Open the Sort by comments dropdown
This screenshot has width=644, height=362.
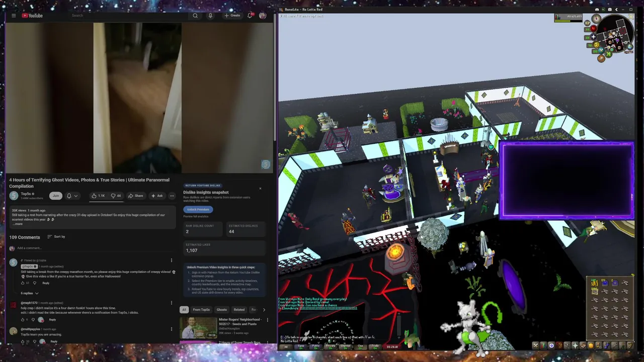pyautogui.click(x=56, y=236)
